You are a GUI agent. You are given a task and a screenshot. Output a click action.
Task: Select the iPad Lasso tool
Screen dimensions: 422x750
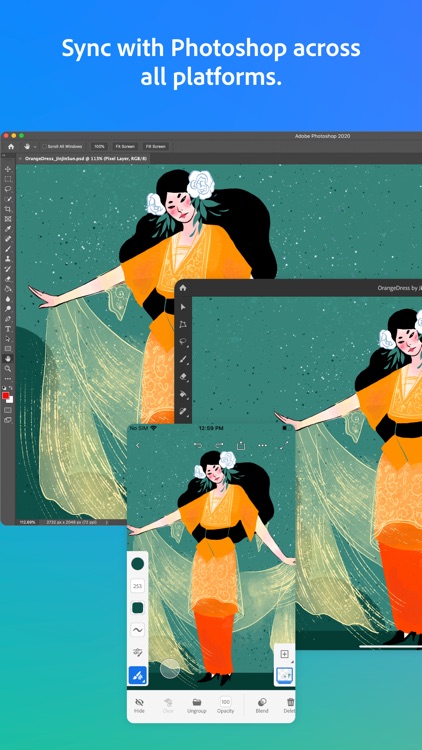(182, 342)
